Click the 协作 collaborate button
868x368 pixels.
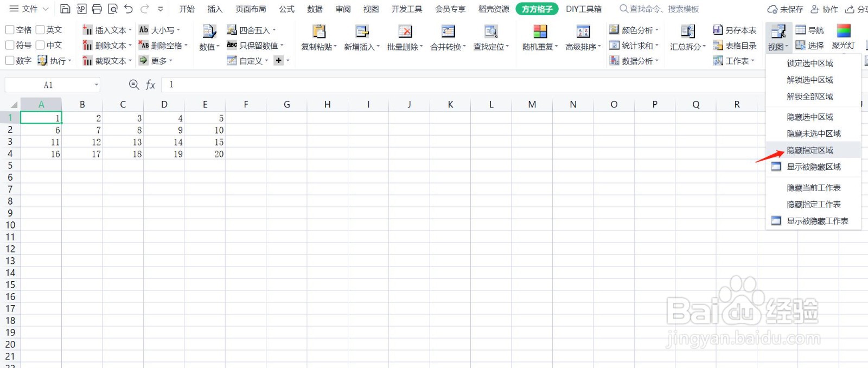tap(824, 9)
